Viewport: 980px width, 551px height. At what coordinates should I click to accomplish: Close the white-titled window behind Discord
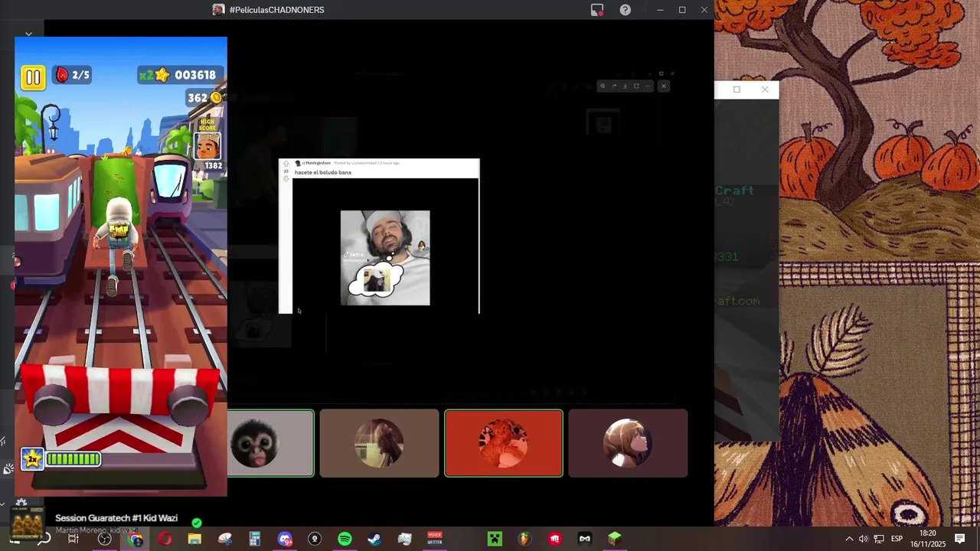pyautogui.click(x=765, y=90)
